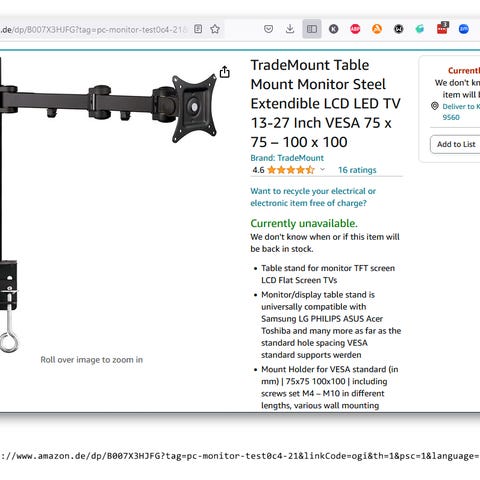Open the downloads panel
This screenshot has height=480, width=480.
click(x=290, y=29)
